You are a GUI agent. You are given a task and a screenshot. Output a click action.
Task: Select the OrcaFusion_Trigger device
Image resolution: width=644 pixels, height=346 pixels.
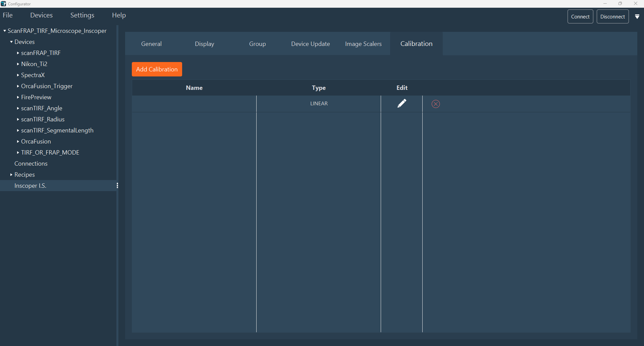47,86
